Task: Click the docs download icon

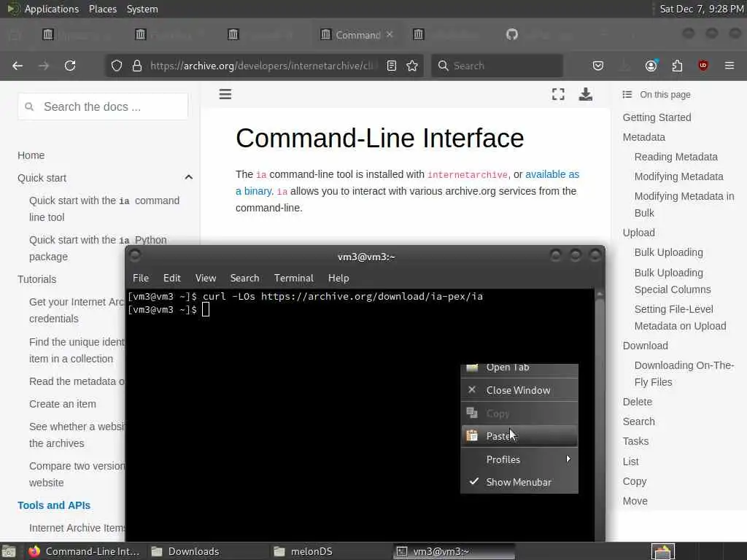Action: [586, 94]
